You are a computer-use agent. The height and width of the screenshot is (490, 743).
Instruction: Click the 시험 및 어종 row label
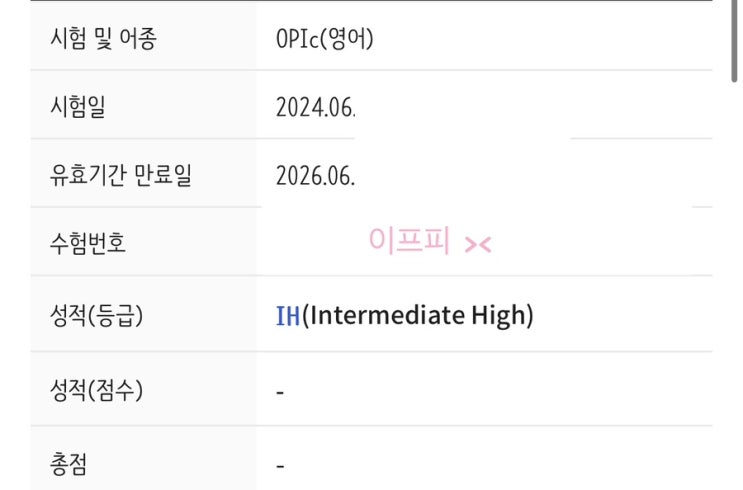click(104, 39)
